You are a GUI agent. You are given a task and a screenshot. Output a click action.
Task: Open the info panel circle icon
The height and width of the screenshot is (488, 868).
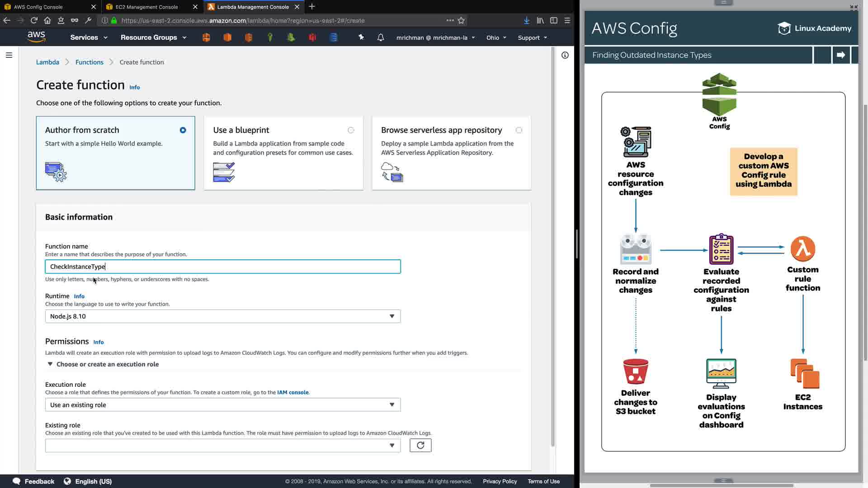[x=565, y=55]
